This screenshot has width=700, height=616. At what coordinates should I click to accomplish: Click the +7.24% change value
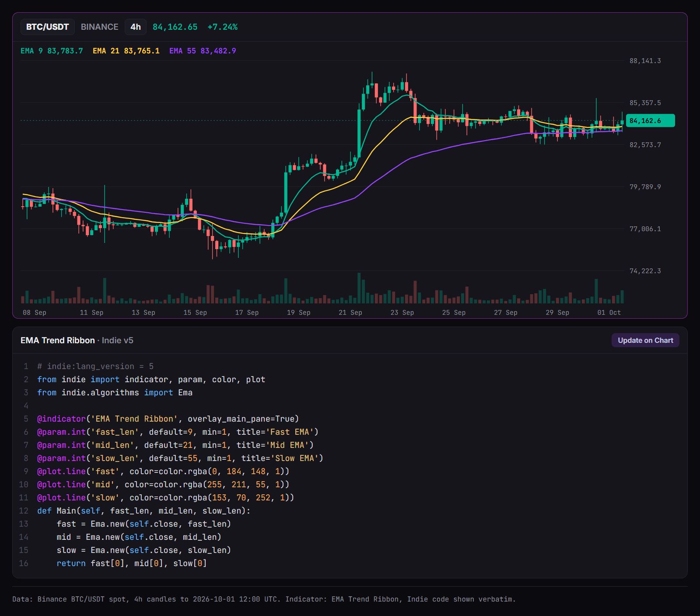coord(223,27)
